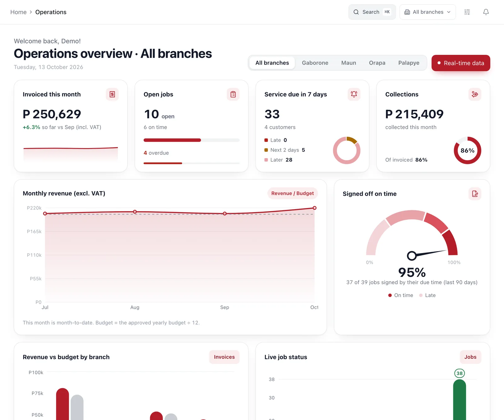Image resolution: width=504 pixels, height=420 pixels.
Task: Click the Jobs badge on Live job status
Action: point(470,357)
